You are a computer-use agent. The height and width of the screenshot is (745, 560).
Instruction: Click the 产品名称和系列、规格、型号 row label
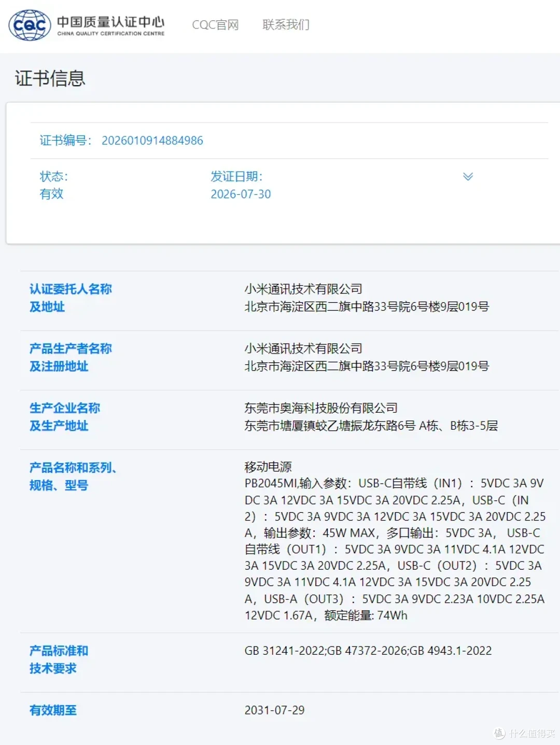click(x=73, y=476)
